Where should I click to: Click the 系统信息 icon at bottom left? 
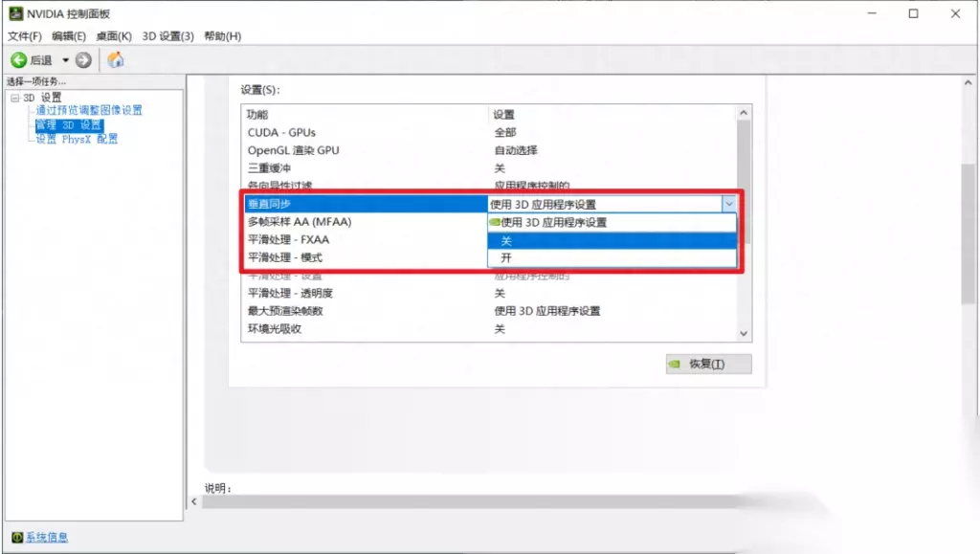pos(17,537)
